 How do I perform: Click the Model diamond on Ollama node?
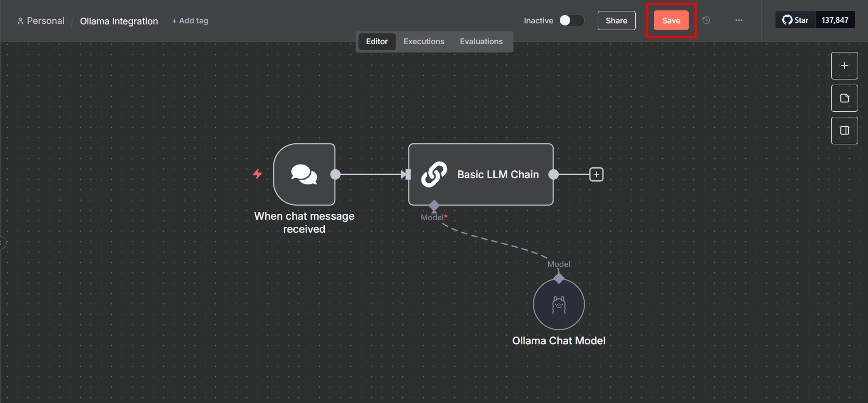click(x=559, y=278)
